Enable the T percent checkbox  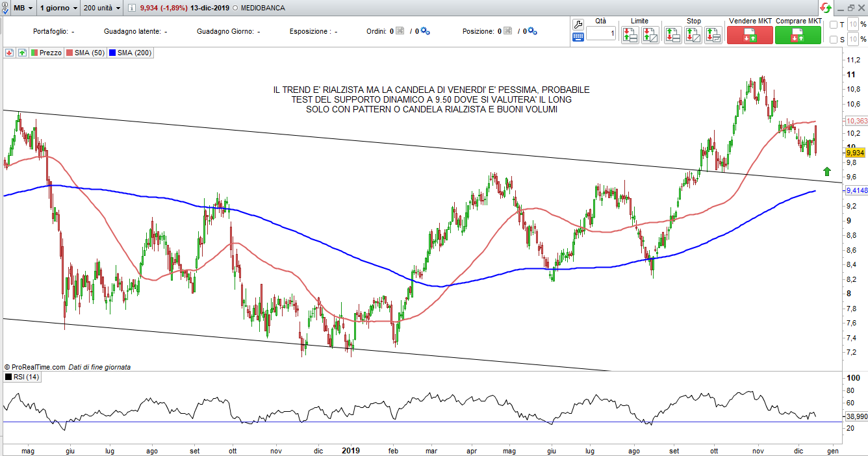coord(834,25)
